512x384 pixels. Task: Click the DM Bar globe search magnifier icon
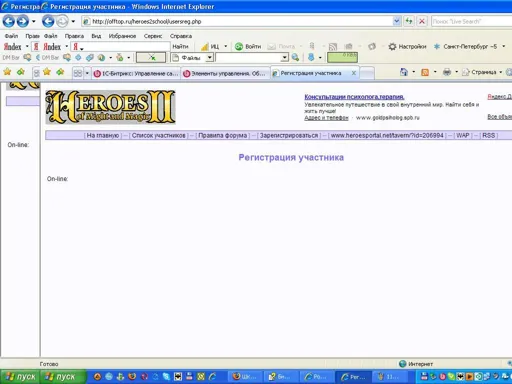click(x=295, y=57)
